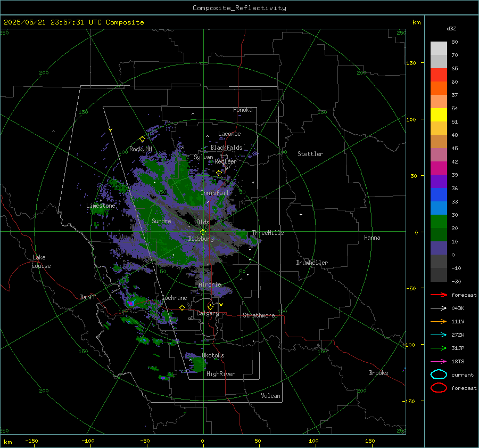Viewport: 479px width, 448px height.
Task: Select the orange 111V arrow icon
Action: [439, 321]
